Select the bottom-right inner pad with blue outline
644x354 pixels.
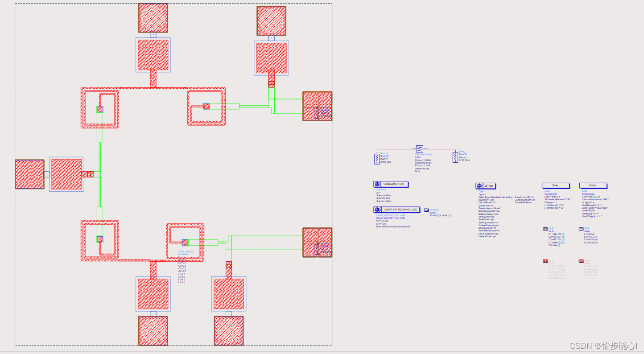229,294
